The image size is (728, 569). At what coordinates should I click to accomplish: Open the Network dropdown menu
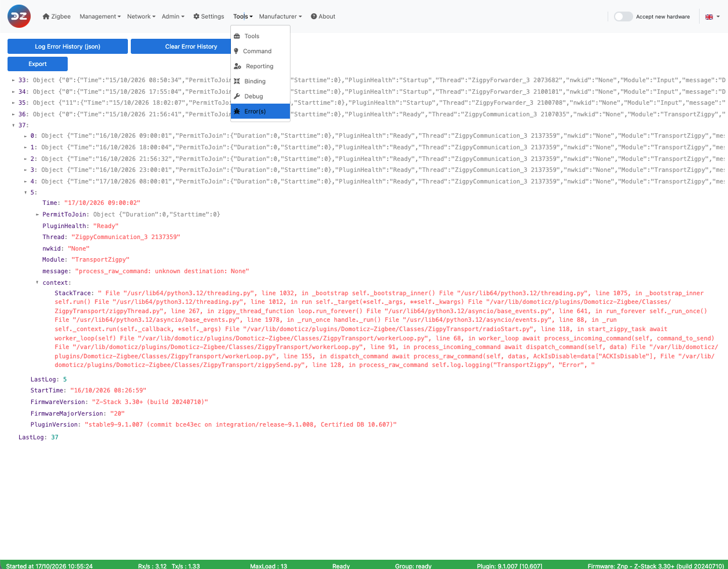[141, 16]
